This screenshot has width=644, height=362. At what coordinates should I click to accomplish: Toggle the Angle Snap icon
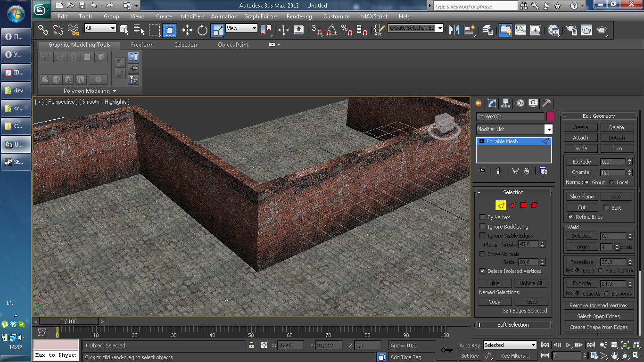pyautogui.click(x=332, y=30)
